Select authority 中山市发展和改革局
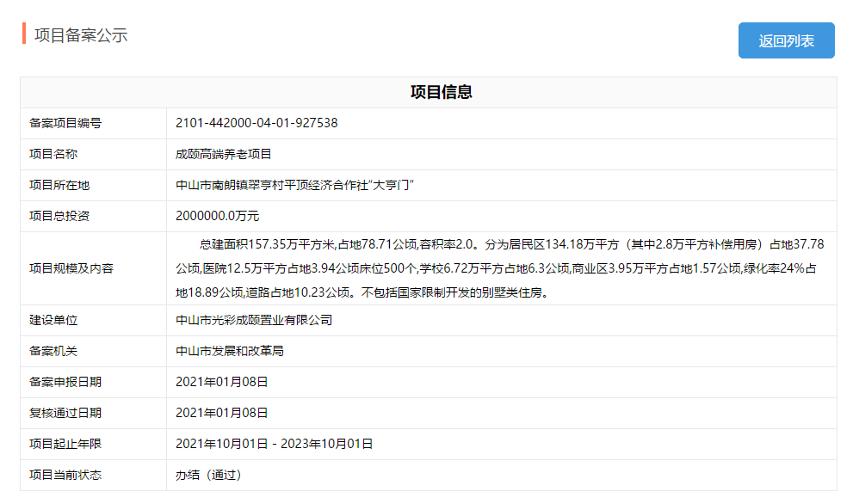Viewport: 859px width, 504px height. [230, 351]
